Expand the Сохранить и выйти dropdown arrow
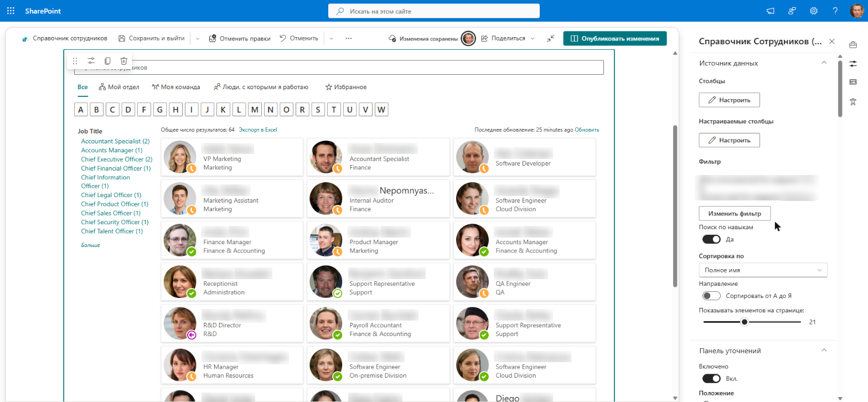 click(197, 38)
